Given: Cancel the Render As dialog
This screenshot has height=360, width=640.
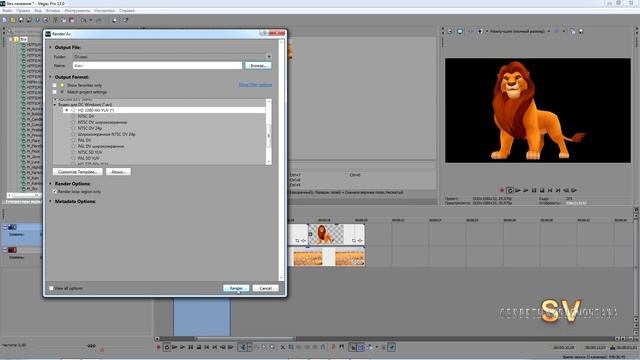Looking at the screenshot, I should [x=265, y=288].
